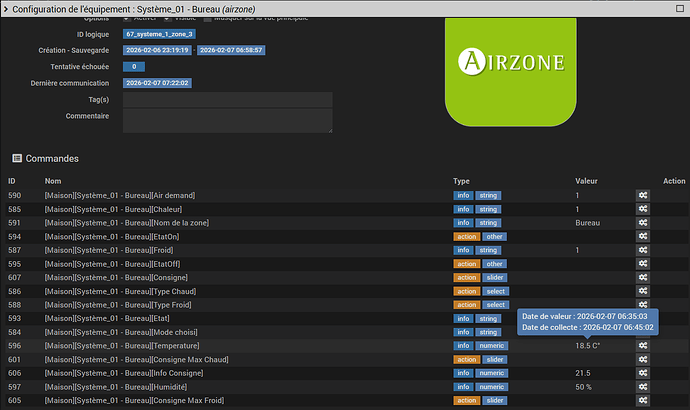The height and width of the screenshot is (410, 690).
Task: Select row [Nom de la zone] name
Action: (127, 223)
